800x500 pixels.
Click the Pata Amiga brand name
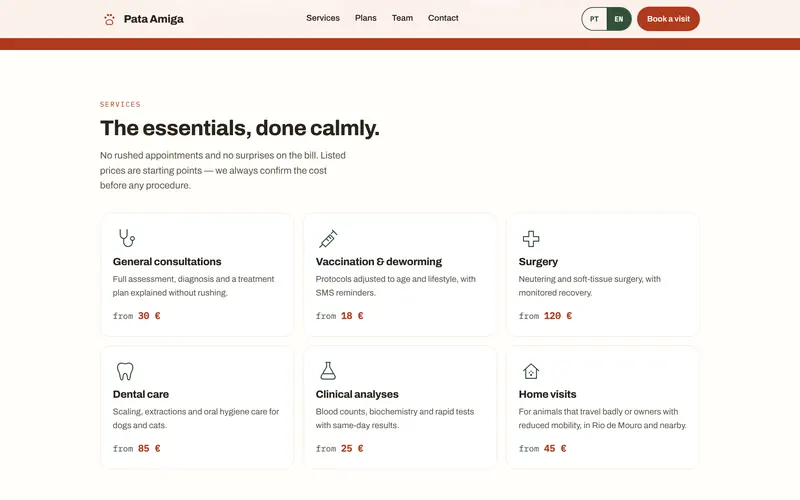[154, 19]
